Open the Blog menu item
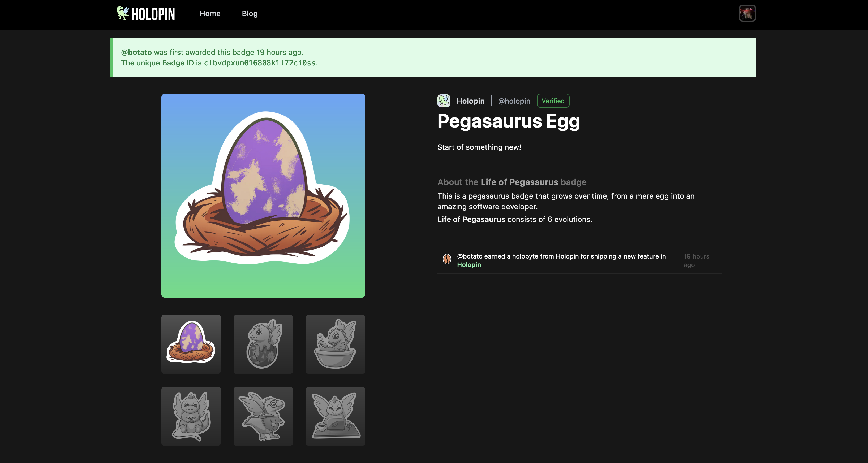 click(250, 14)
